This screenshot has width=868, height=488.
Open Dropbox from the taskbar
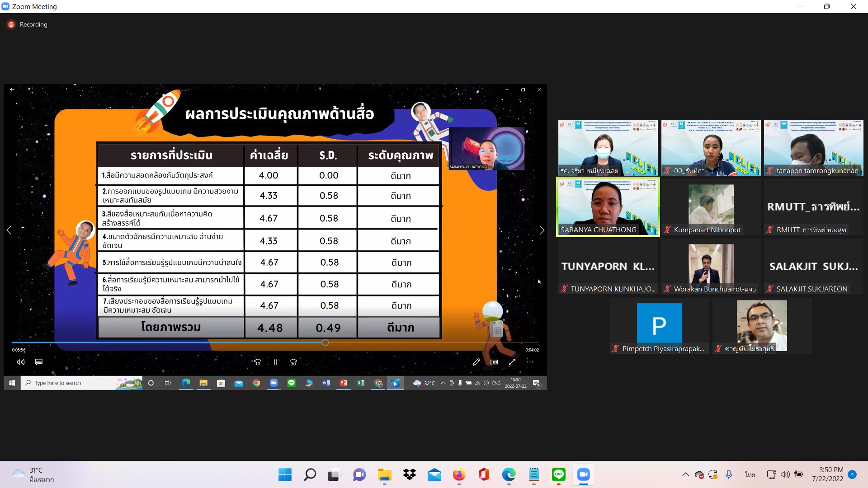(410, 474)
